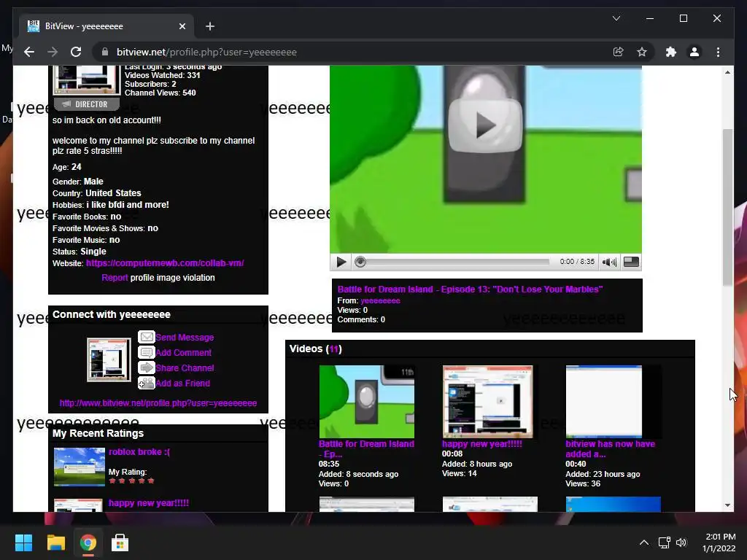This screenshot has width=747, height=560.
Task: Click Add as Friend link
Action: click(x=182, y=383)
